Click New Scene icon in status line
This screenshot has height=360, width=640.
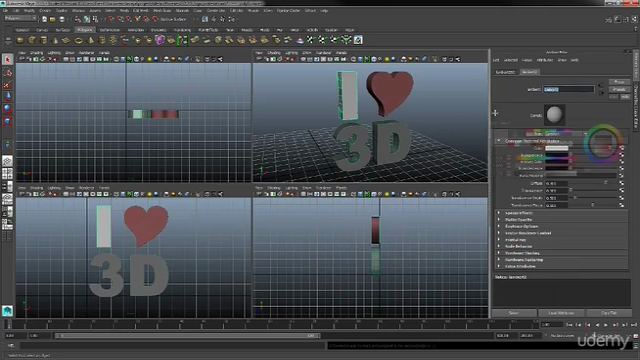point(44,19)
